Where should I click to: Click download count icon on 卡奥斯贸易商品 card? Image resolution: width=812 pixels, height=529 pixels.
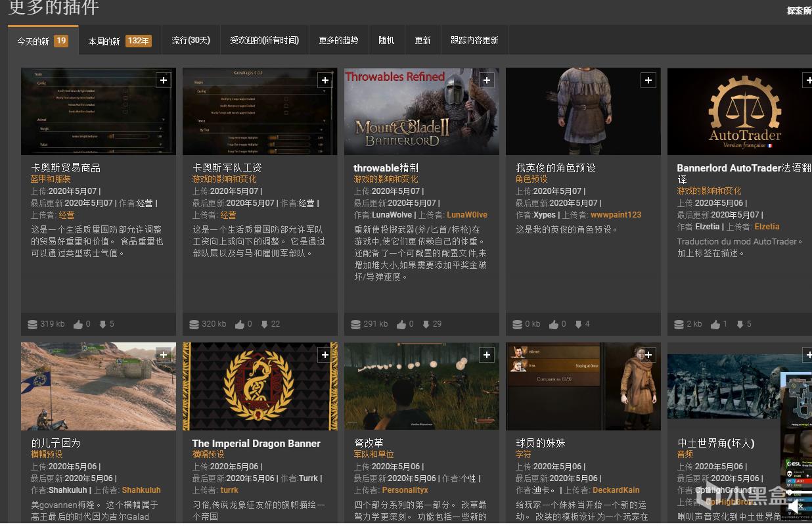point(103,324)
